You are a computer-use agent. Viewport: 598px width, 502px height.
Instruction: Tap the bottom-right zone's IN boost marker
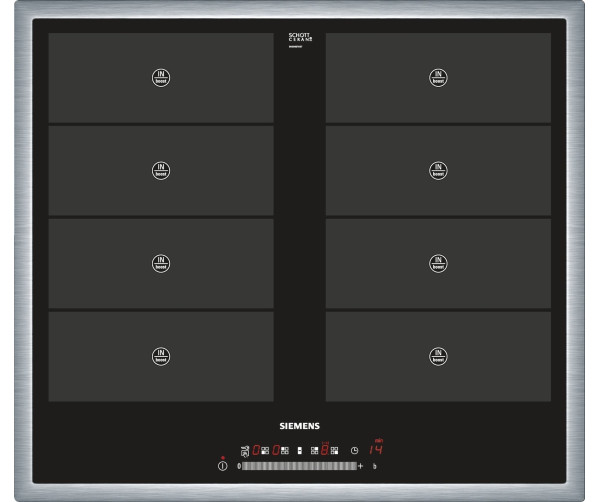(x=438, y=356)
